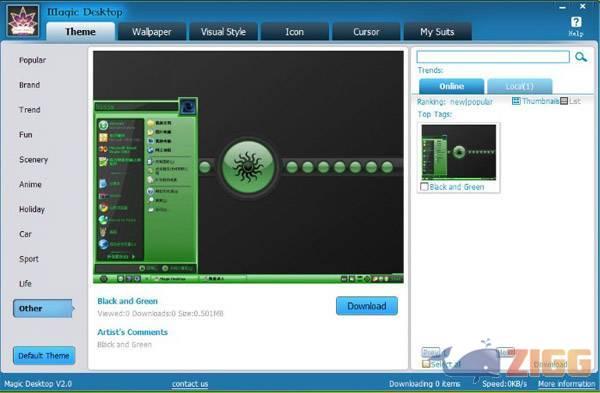Click the Magic Desktop logo icon

pyautogui.click(x=23, y=21)
